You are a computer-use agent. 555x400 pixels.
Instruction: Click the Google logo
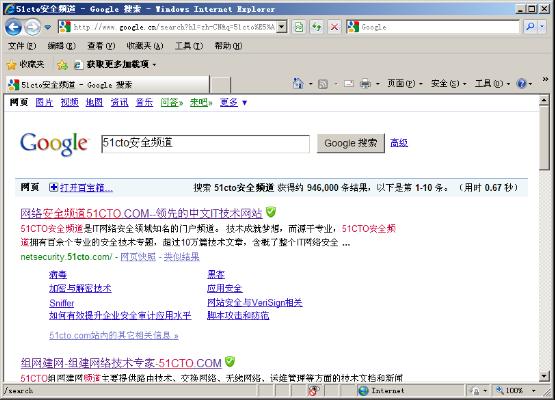[53, 143]
